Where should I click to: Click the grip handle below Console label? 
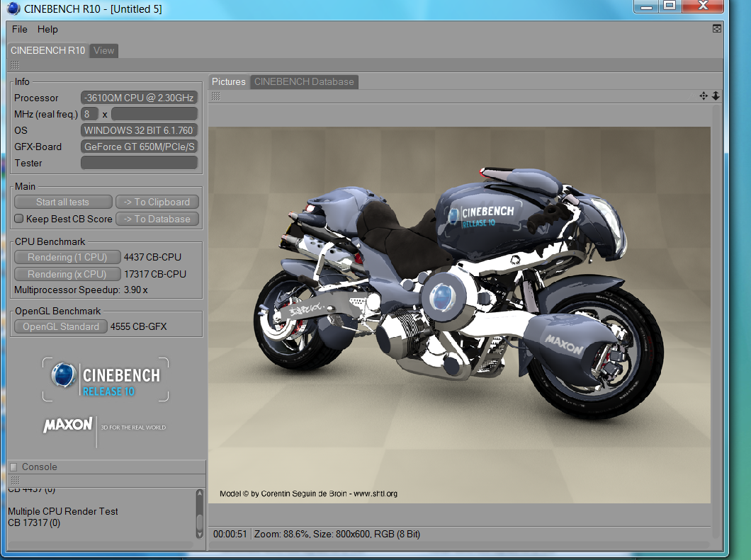pyautogui.click(x=15, y=480)
